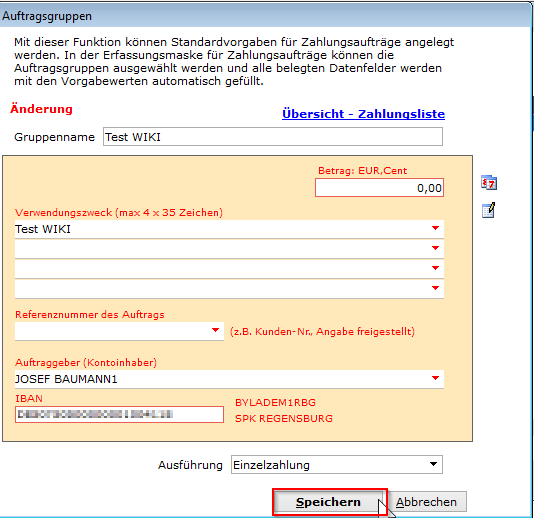Open the Ausführung Einzelzahlung combo box
The image size is (534, 518).
(x=337, y=465)
